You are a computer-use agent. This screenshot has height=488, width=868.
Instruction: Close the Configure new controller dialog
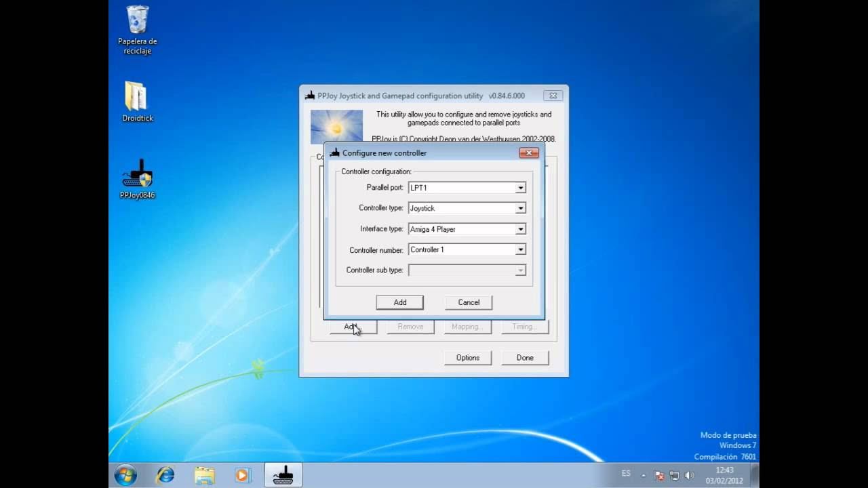[x=529, y=152]
